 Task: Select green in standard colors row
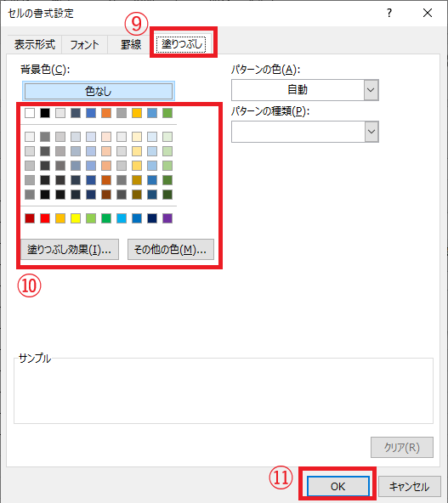106,218
